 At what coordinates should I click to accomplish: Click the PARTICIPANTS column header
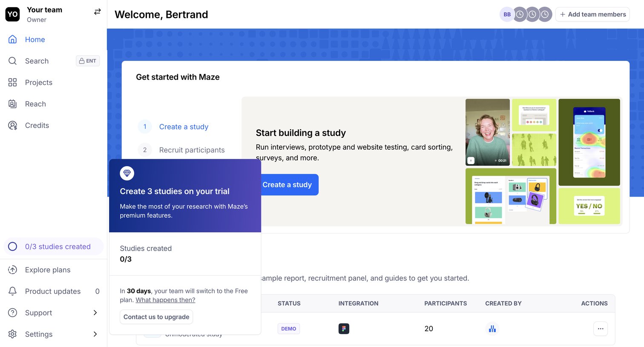click(x=446, y=304)
